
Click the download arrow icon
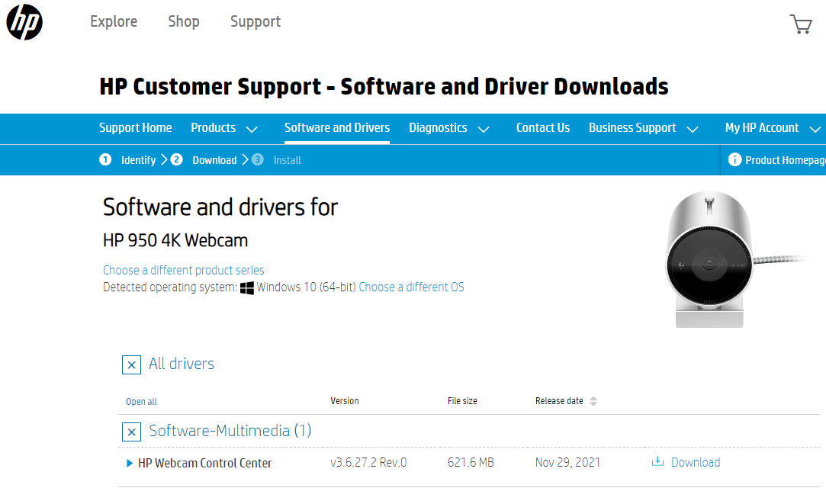(657, 462)
